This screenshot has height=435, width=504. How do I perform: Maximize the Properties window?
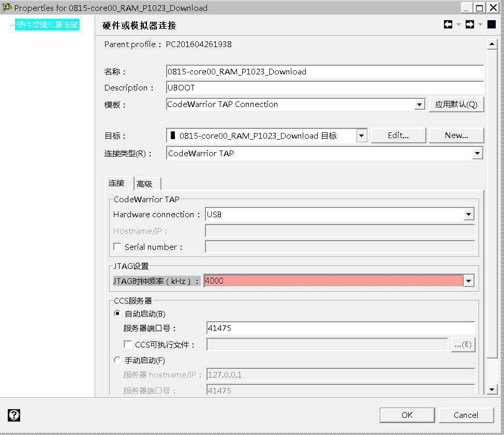479,8
